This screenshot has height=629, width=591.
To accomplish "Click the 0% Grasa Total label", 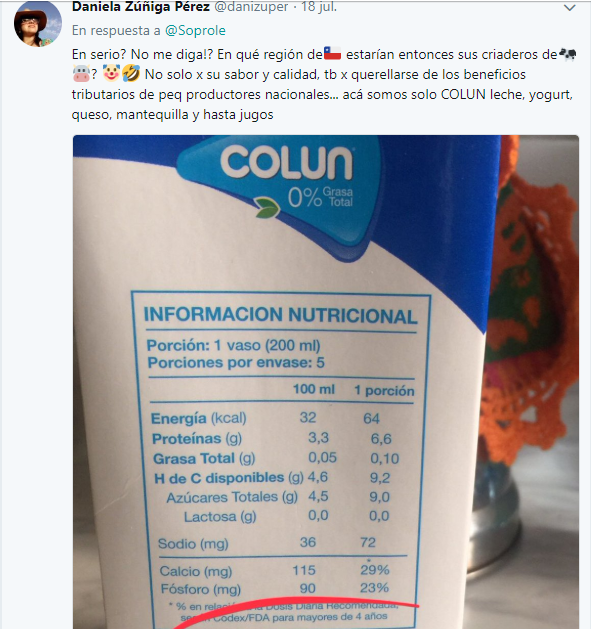I will (x=320, y=197).
